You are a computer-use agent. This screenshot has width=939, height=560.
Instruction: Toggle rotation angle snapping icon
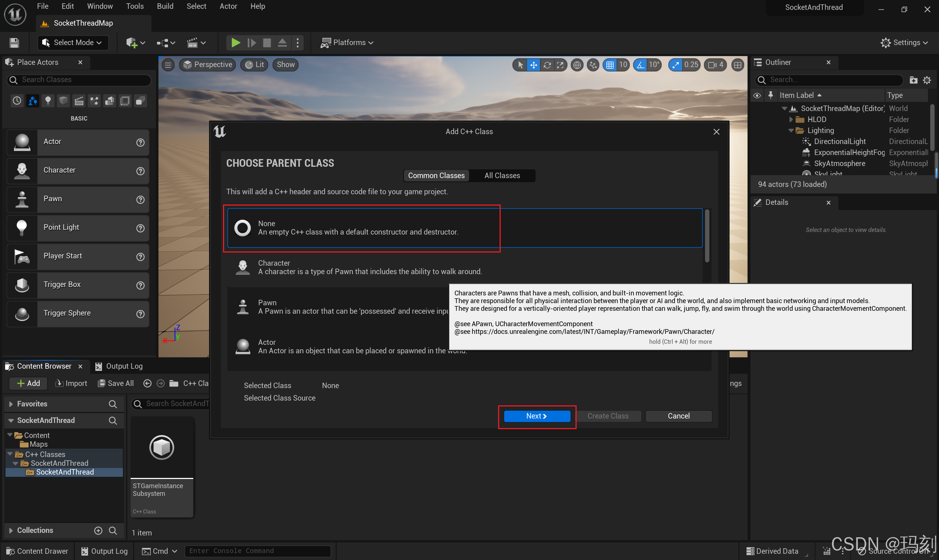pos(641,65)
